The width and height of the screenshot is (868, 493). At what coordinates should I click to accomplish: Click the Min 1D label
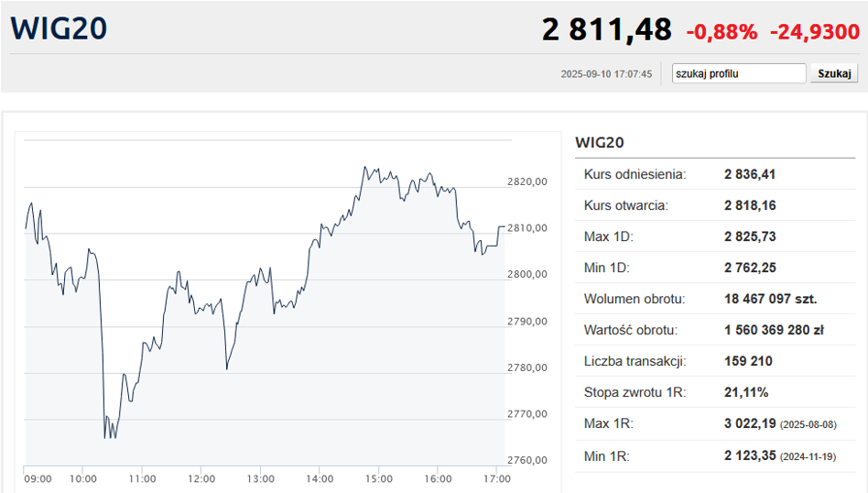tap(607, 268)
